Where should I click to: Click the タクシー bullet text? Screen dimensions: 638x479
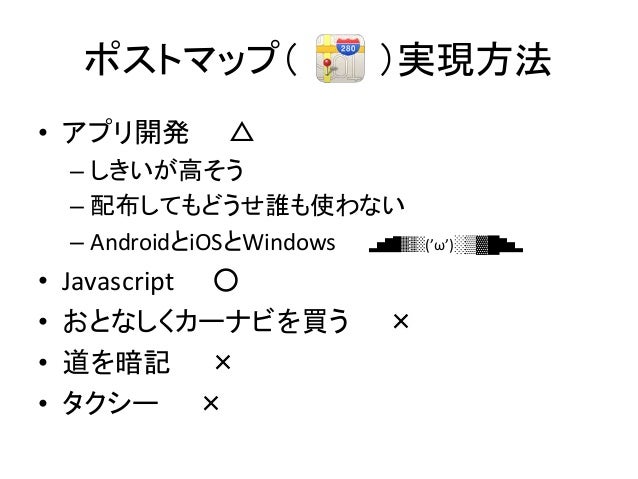point(110,403)
